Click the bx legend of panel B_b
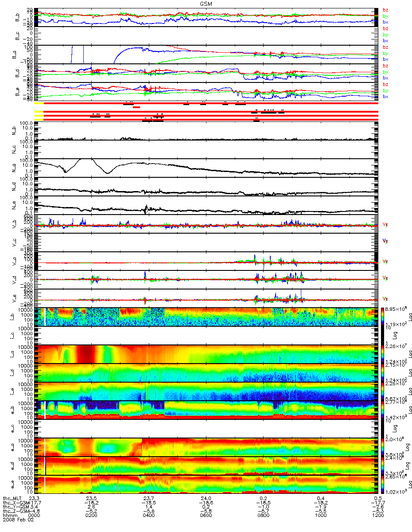412x532 pixels. pyautogui.click(x=385, y=22)
